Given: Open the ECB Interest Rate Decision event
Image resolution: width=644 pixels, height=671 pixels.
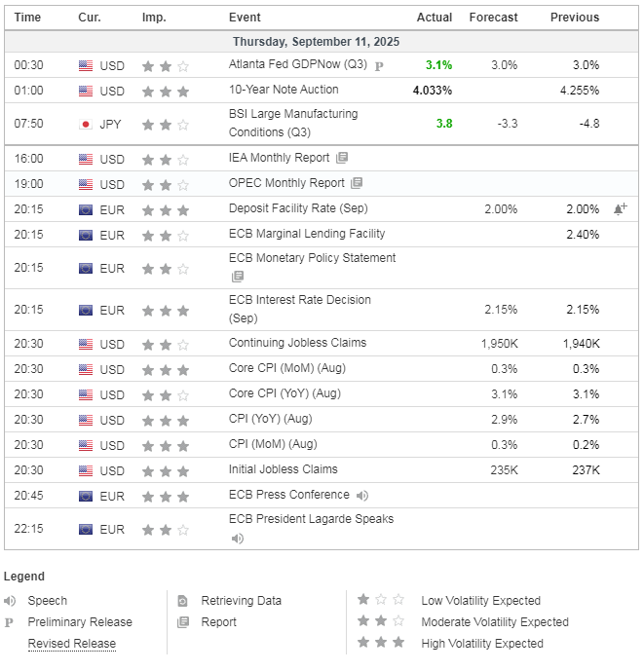Looking at the screenshot, I should [300, 309].
